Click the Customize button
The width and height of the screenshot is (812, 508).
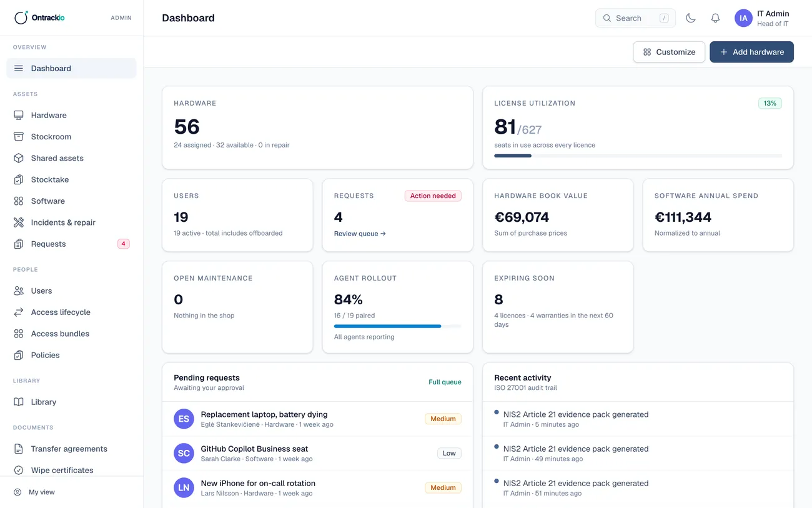[669, 52]
